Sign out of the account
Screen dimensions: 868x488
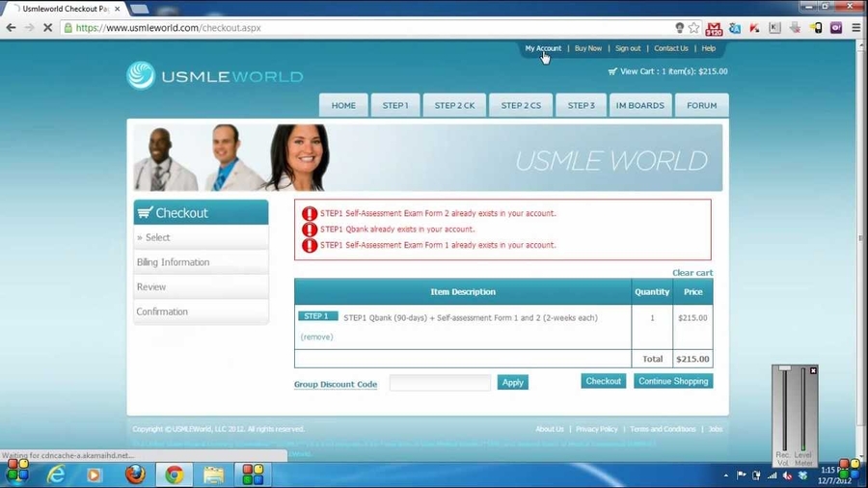[628, 48]
